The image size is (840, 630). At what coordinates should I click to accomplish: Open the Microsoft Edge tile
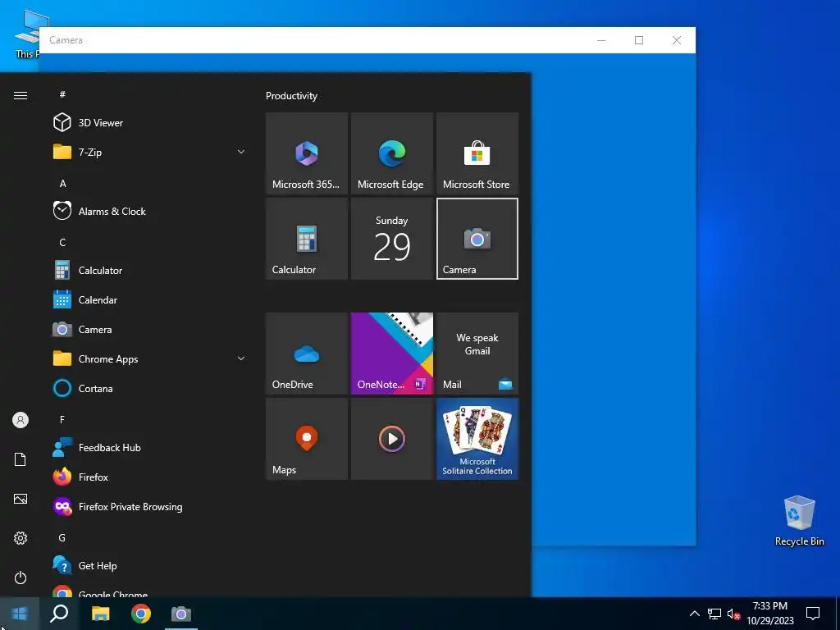(391, 153)
